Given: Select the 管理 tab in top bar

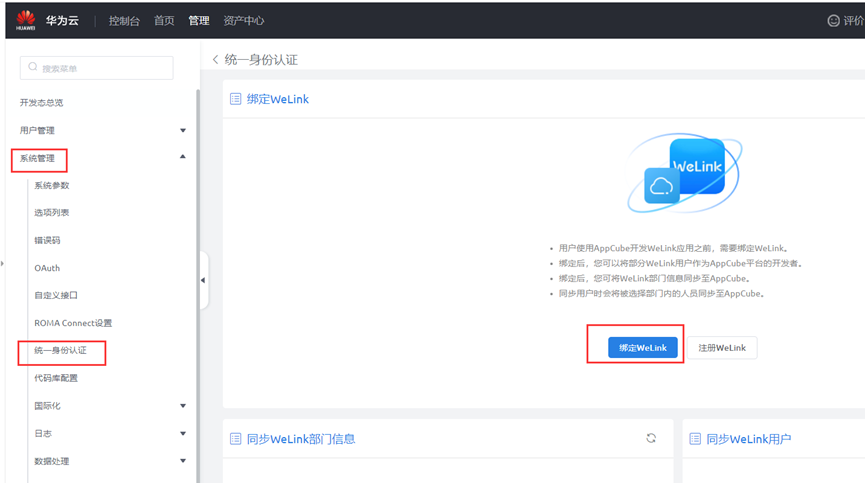Looking at the screenshot, I should coord(199,21).
